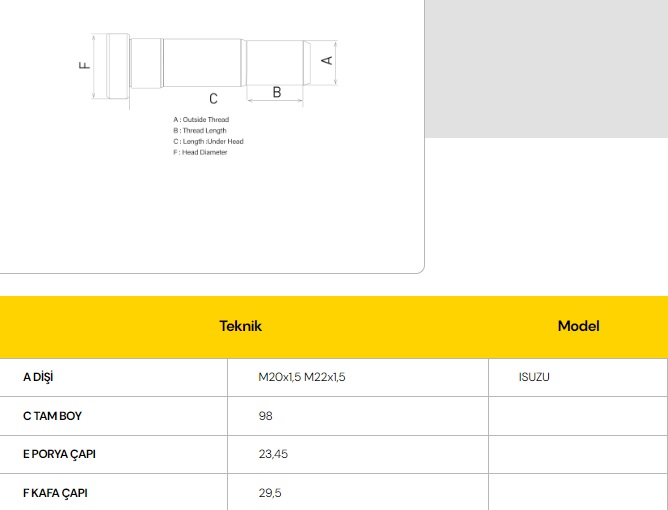Screen dimensions: 668x510
Task: Click the Model table header
Action: [x=578, y=326]
